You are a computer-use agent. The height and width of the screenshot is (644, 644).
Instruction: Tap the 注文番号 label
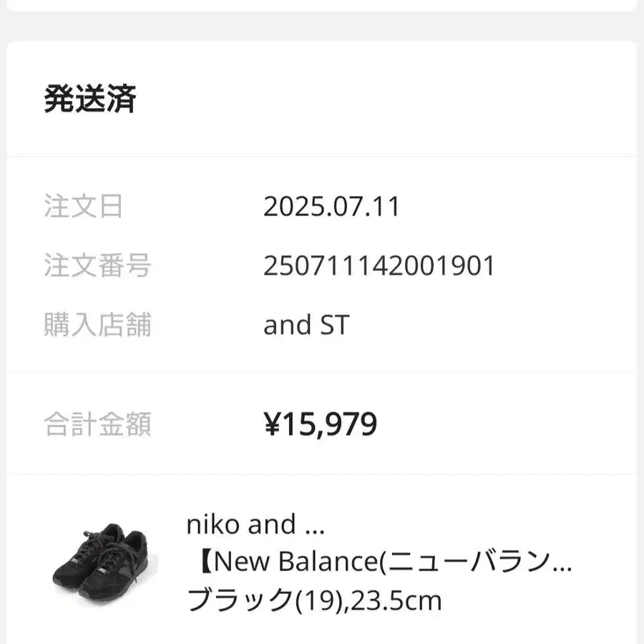97,266
